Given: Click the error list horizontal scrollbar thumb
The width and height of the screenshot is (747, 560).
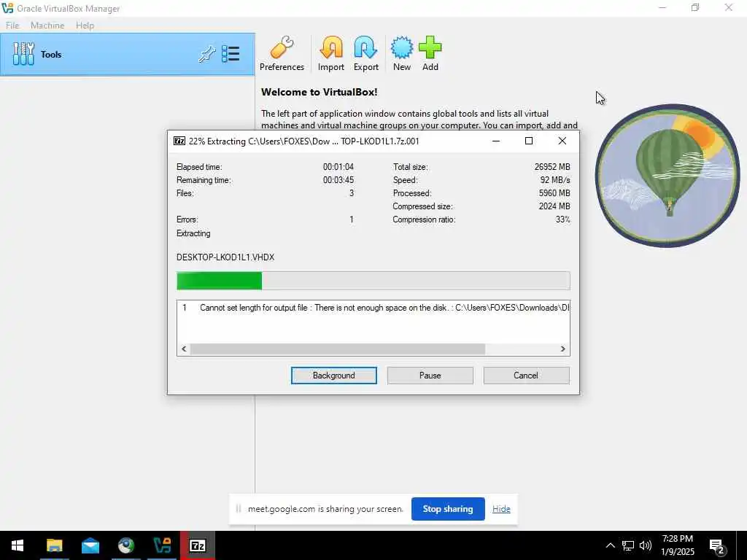Looking at the screenshot, I should click(x=337, y=349).
